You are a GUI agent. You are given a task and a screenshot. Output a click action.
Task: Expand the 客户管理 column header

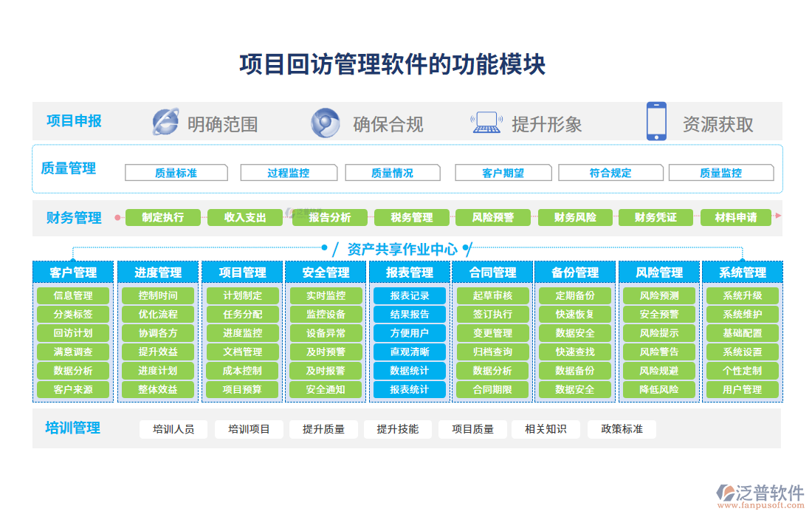coord(73,272)
